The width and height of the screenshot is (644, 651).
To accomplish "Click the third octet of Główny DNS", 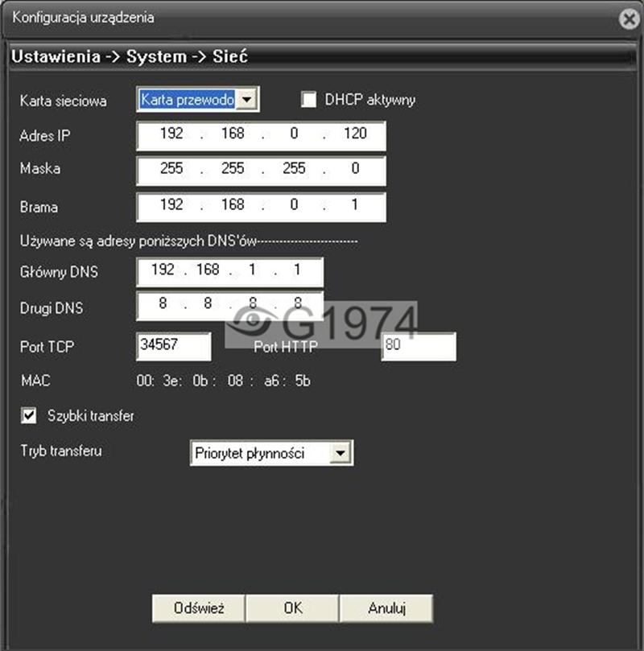I will pyautogui.click(x=252, y=270).
